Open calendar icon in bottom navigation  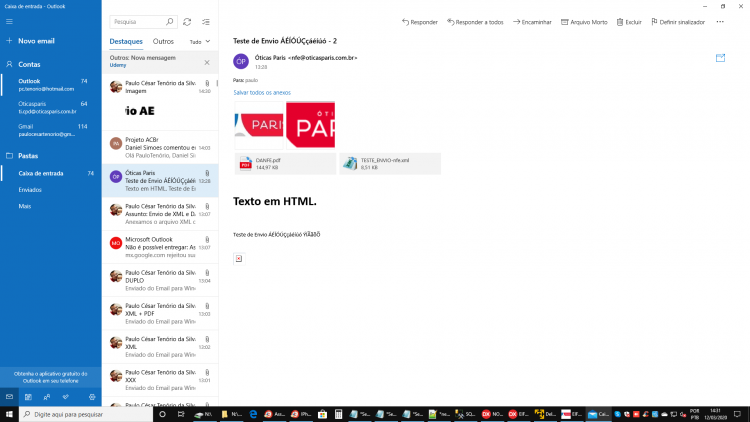tap(28, 397)
